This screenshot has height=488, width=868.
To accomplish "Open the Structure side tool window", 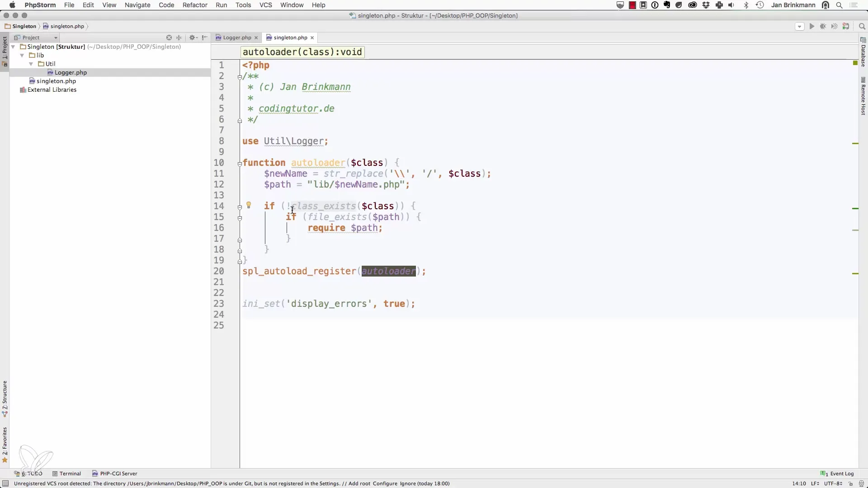I will (5, 399).
